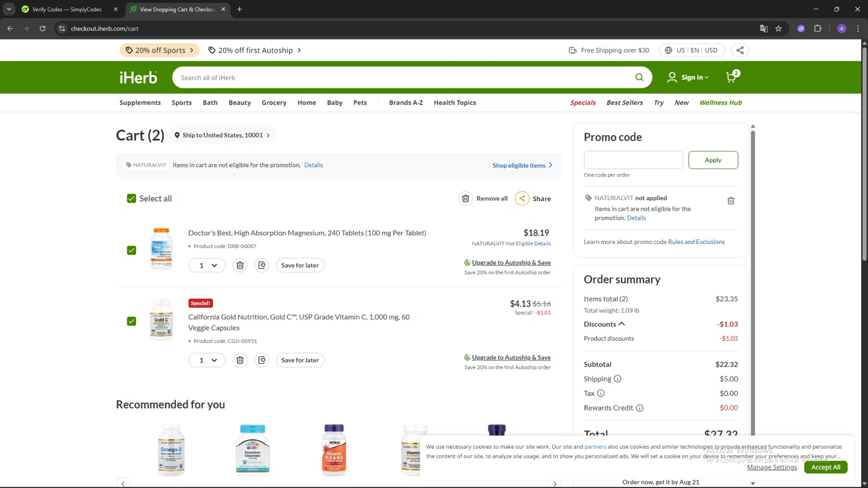
Task: Click the browser address bar URL
Action: 105,28
